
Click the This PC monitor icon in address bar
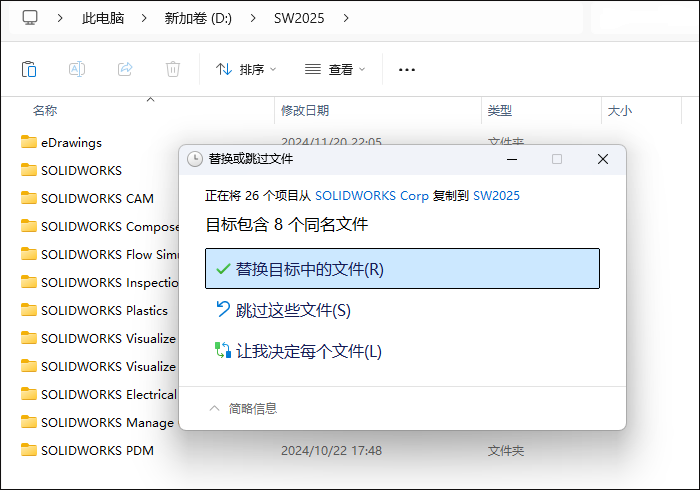pyautogui.click(x=30, y=18)
